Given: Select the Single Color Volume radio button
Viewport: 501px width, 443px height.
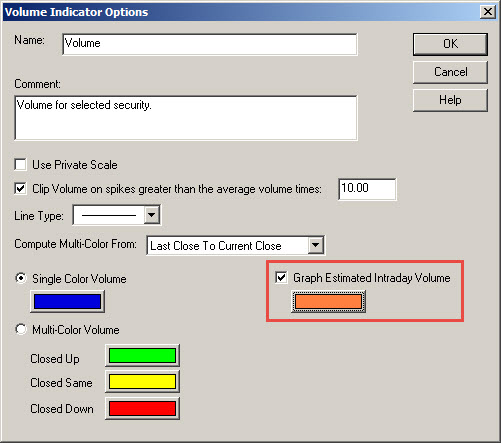Looking at the screenshot, I should click(21, 278).
